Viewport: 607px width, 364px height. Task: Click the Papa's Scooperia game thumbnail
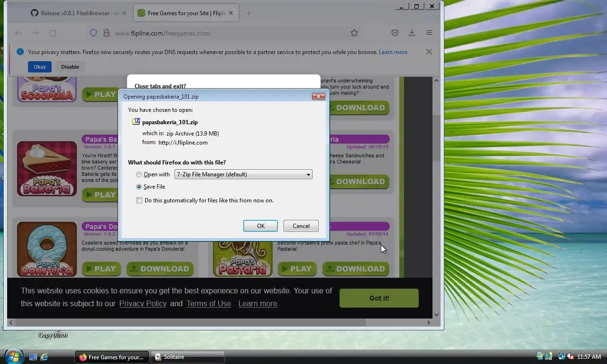pos(46,89)
